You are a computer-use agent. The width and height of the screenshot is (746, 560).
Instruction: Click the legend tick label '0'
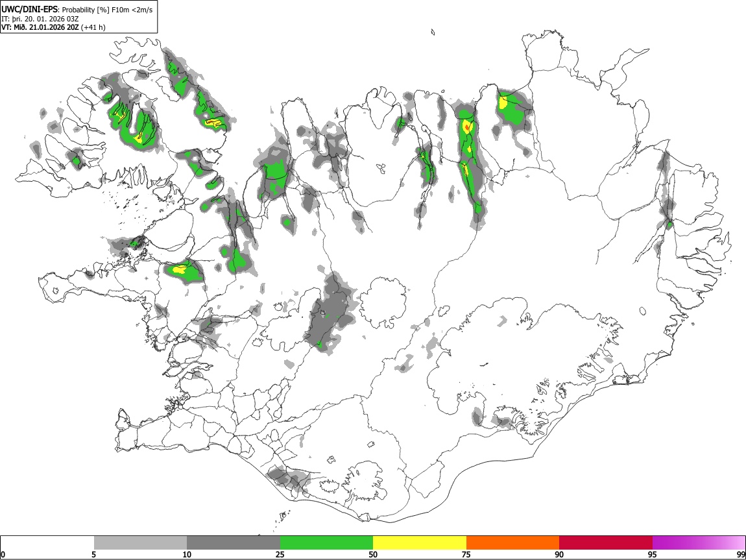[x=3, y=554]
